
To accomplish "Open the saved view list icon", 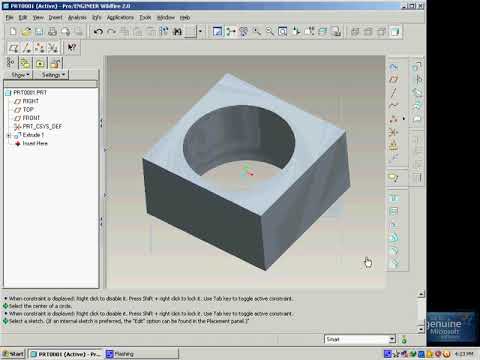I will pyautogui.click(x=309, y=31).
